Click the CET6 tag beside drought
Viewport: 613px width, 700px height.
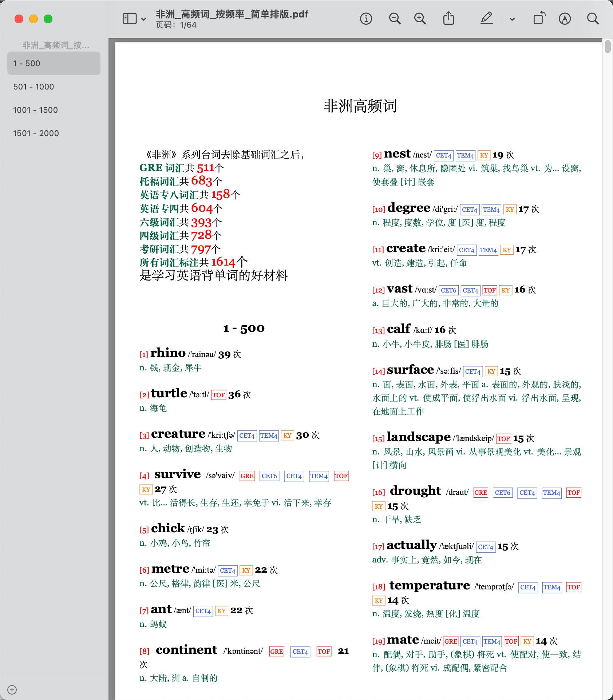click(x=502, y=493)
